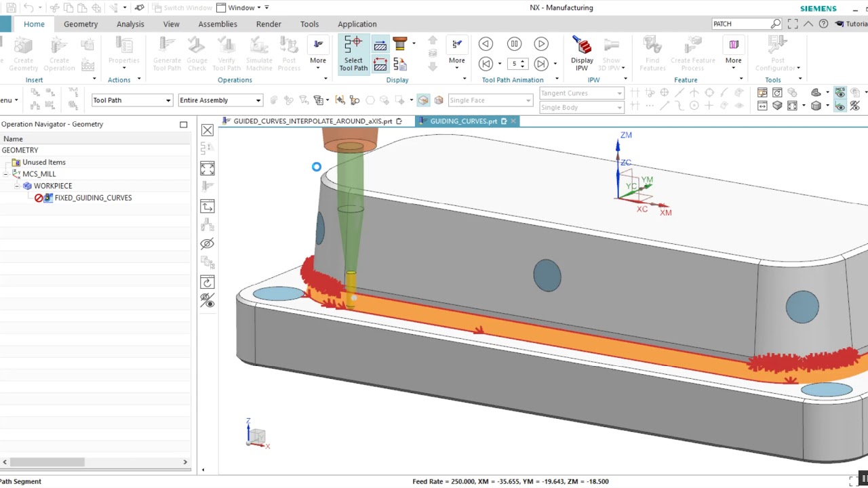Step the tool path animation backward

pos(486,44)
